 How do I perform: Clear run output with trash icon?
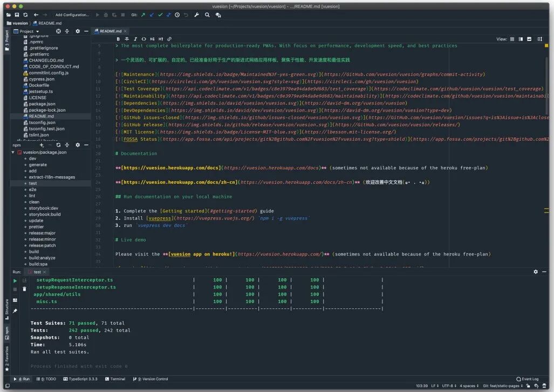pos(24,289)
